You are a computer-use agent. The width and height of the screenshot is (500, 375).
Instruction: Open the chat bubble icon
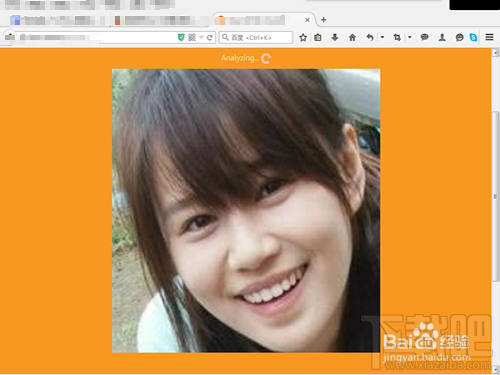click(x=424, y=37)
